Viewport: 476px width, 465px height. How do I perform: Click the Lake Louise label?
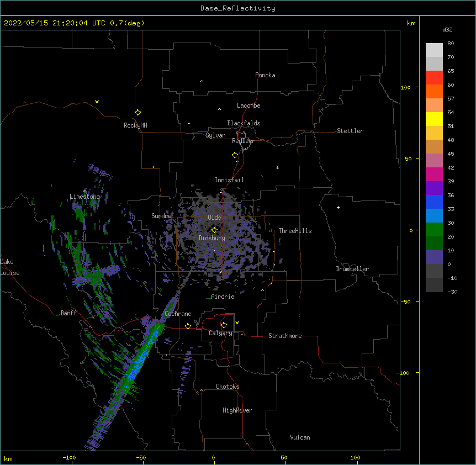click(x=10, y=267)
